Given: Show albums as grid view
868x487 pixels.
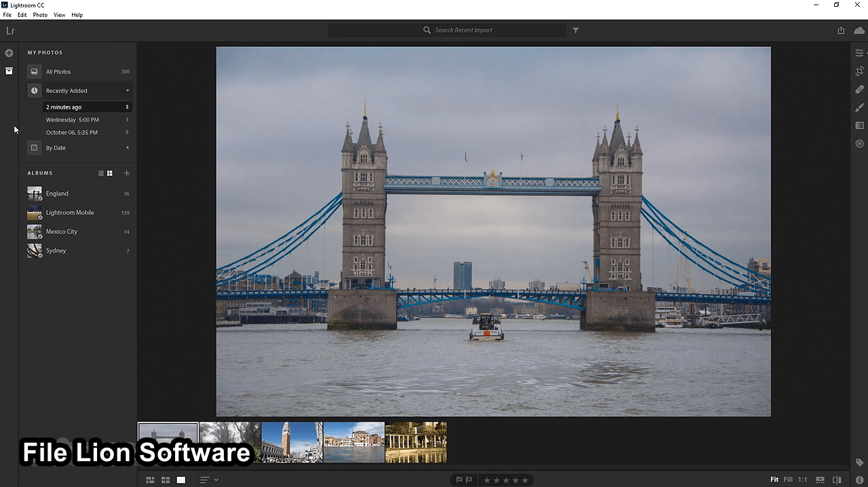Looking at the screenshot, I should coord(110,173).
